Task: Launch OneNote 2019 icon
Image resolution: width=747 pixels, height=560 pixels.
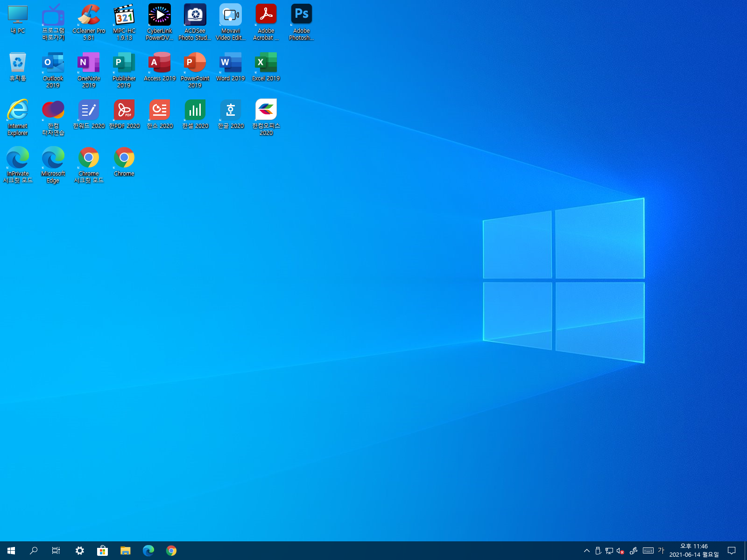Action: 89,70
